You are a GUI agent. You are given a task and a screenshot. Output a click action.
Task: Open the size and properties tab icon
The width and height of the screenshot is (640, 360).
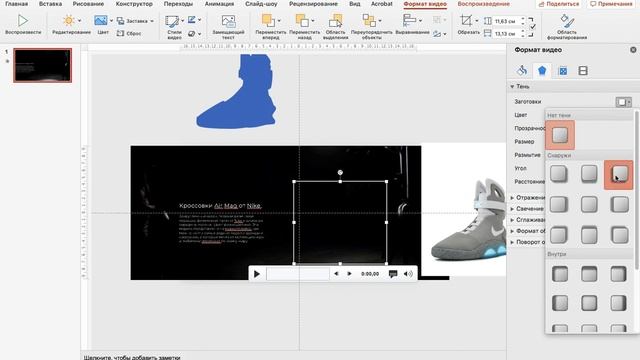point(563,71)
